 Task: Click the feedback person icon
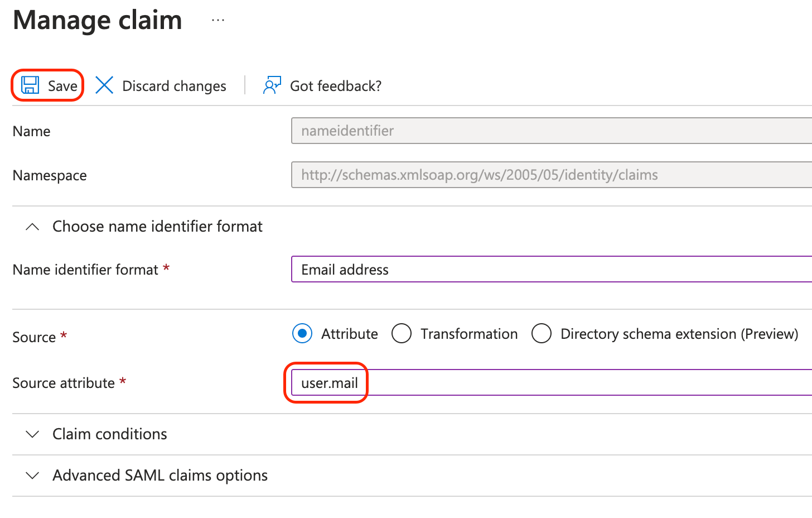click(x=272, y=85)
